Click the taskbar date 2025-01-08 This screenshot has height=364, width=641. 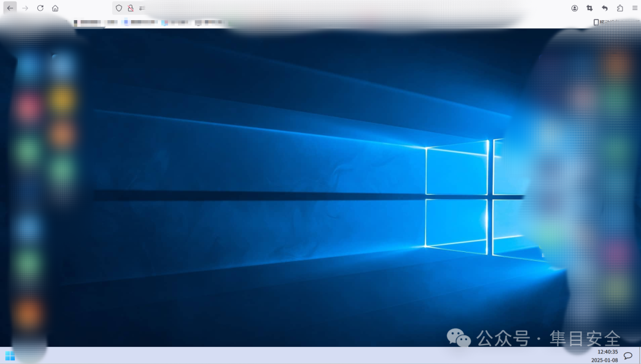605,360
